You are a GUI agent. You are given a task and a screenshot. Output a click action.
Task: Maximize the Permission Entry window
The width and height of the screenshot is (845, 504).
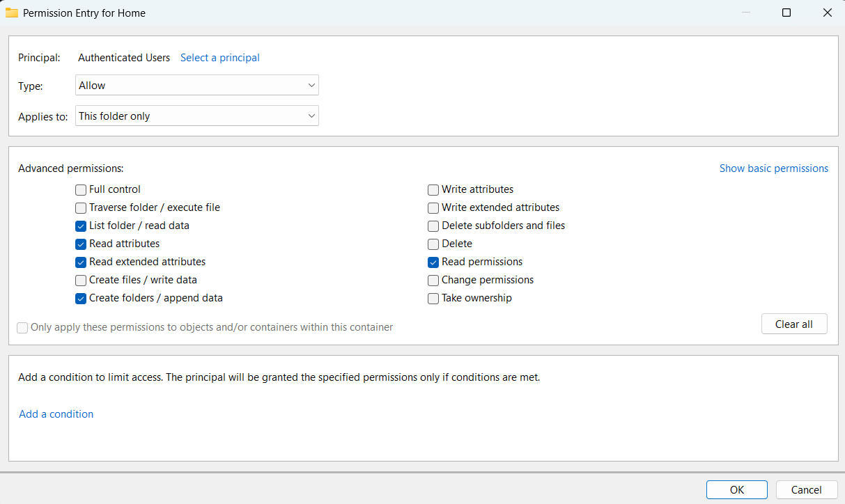point(786,13)
